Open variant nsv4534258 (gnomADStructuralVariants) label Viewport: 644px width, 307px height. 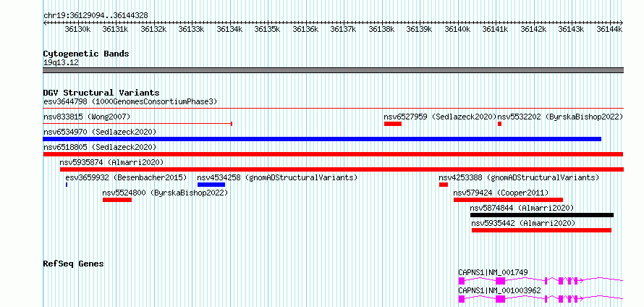click(x=277, y=178)
